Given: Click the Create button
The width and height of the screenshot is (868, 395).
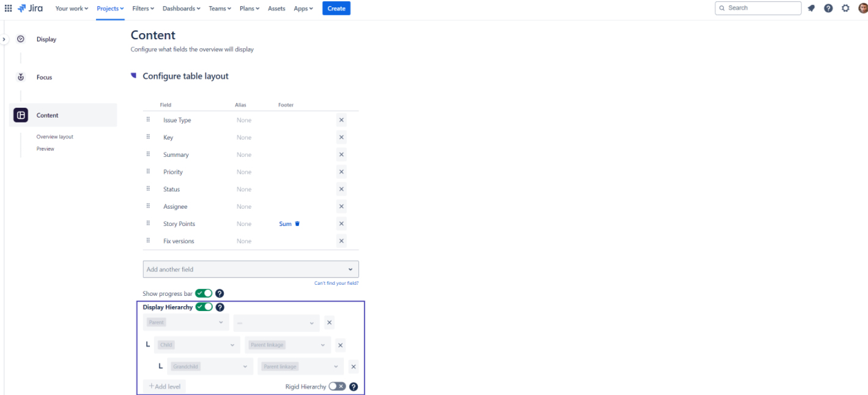Looking at the screenshot, I should coord(336,8).
